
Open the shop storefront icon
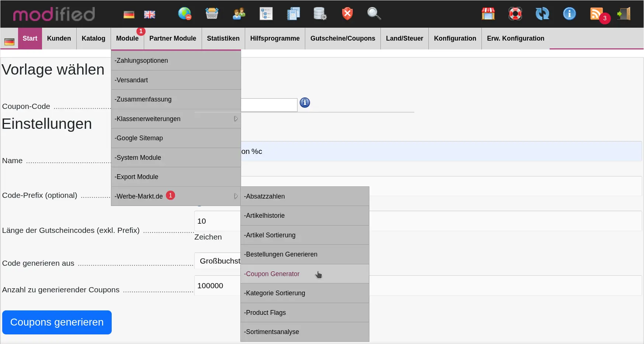coord(488,14)
